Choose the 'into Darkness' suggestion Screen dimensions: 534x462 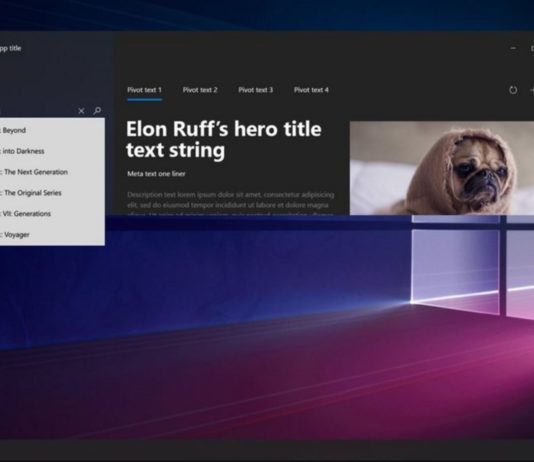52,151
